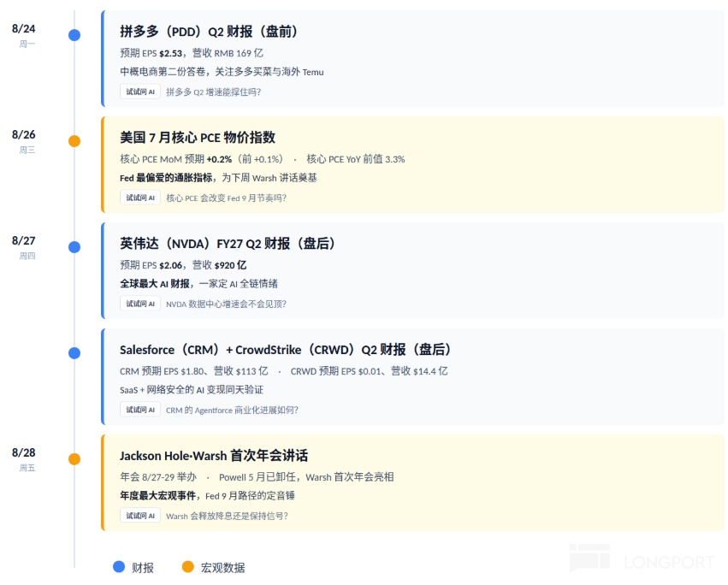Viewport: 728px width, 585px height.
Task: Open the 拼多多 (PDD) Q2 财报 title
Action: (x=209, y=32)
